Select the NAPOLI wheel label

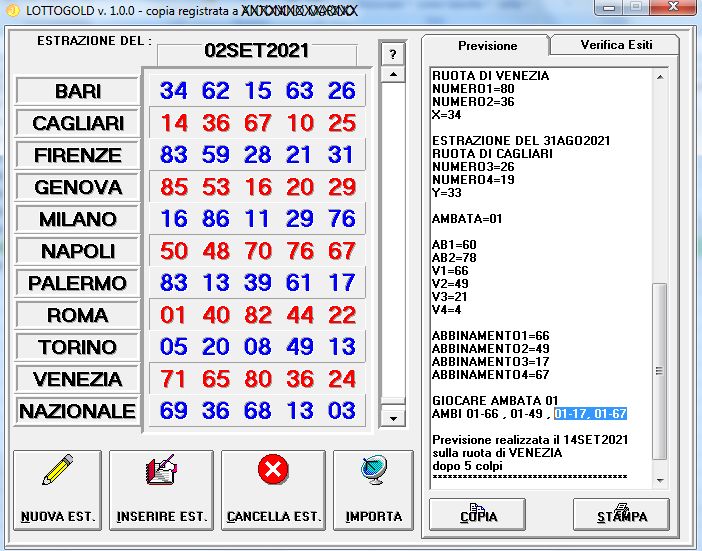pos(77,251)
